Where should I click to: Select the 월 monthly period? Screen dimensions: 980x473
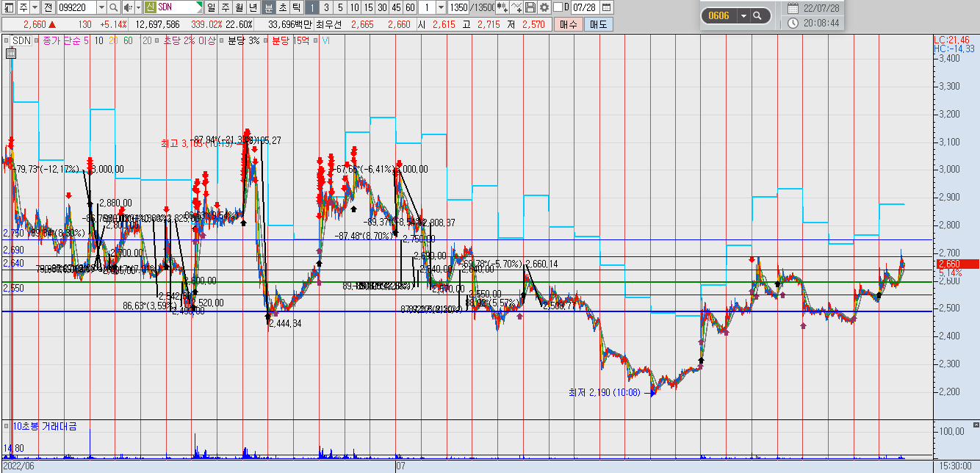(239, 7)
